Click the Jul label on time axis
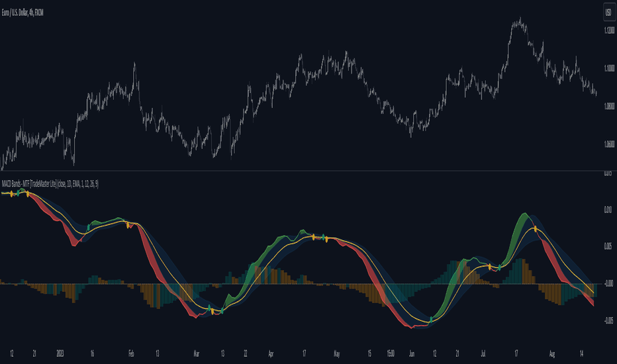The height and width of the screenshot is (364, 617). [x=483, y=354]
